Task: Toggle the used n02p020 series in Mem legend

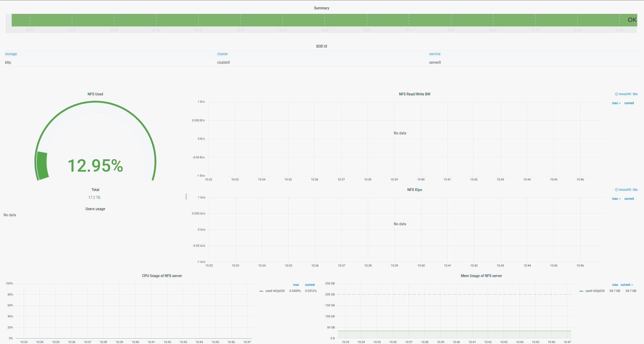Action: point(595,291)
